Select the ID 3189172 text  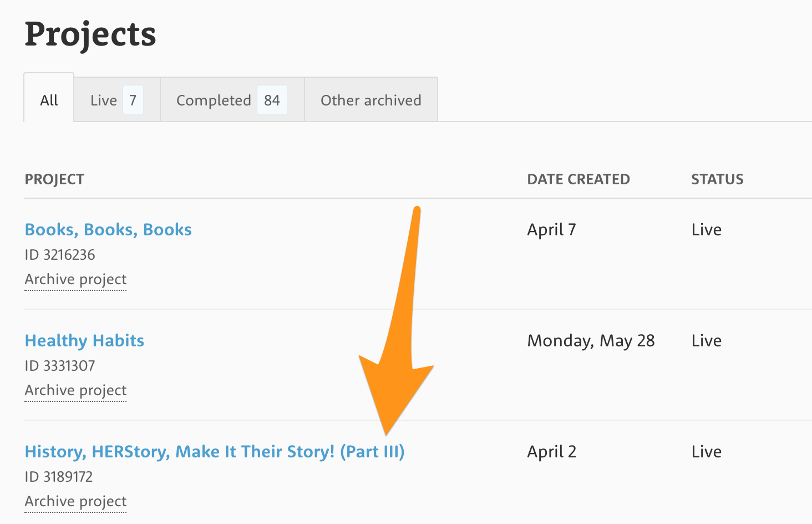tap(59, 477)
